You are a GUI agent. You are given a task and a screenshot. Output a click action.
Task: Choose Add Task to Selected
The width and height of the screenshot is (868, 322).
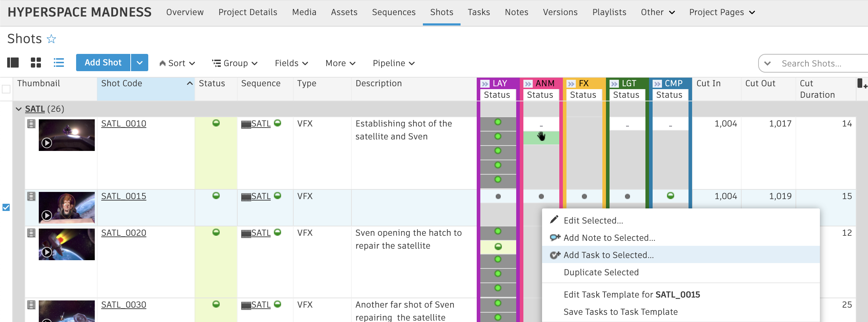coord(608,255)
